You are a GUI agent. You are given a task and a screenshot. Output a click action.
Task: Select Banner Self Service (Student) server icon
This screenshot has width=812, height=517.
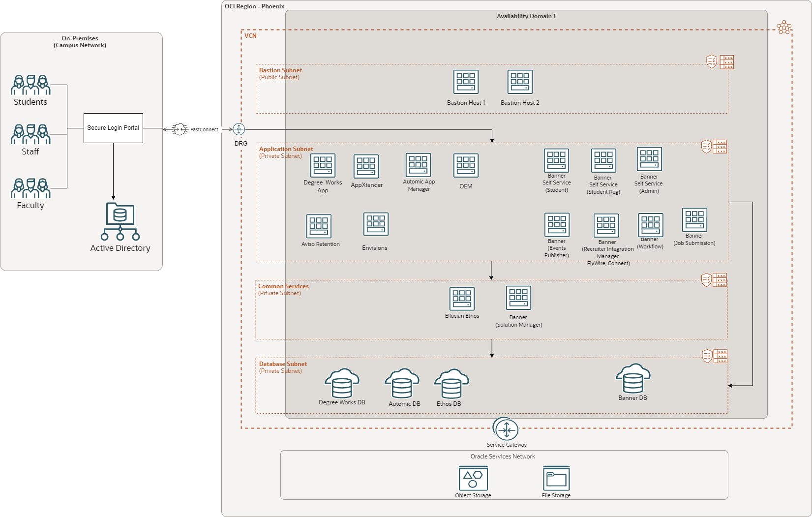(556, 160)
